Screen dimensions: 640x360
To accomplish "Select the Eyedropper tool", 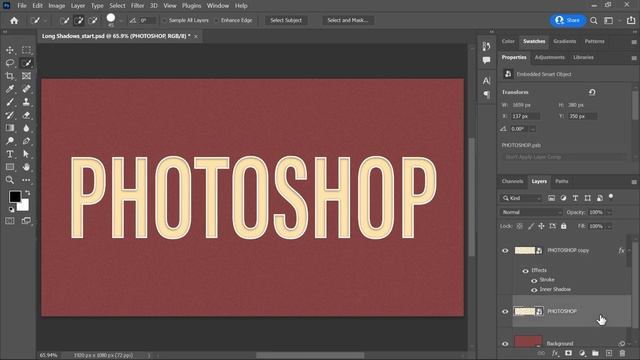I will coord(10,89).
